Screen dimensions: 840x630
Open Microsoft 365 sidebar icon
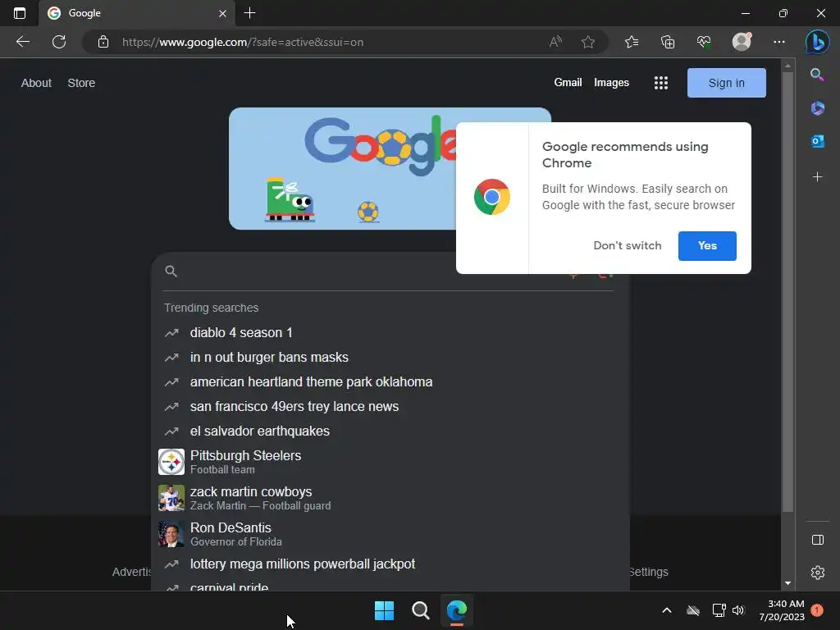[818, 107]
